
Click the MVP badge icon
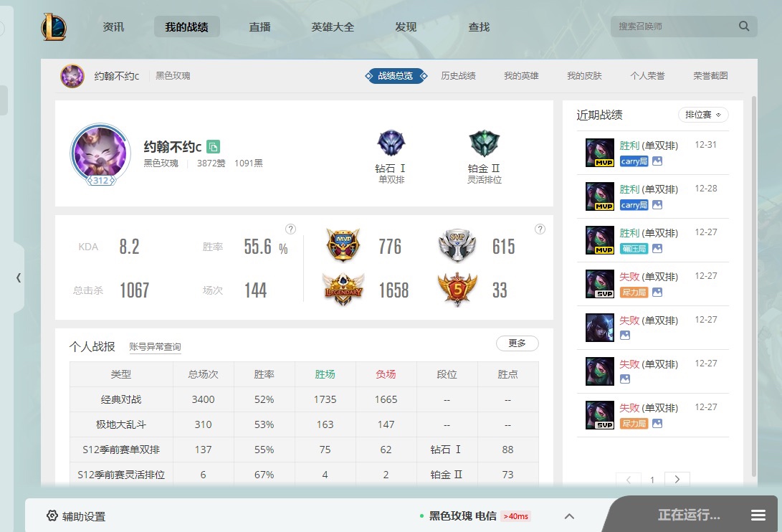(343, 246)
